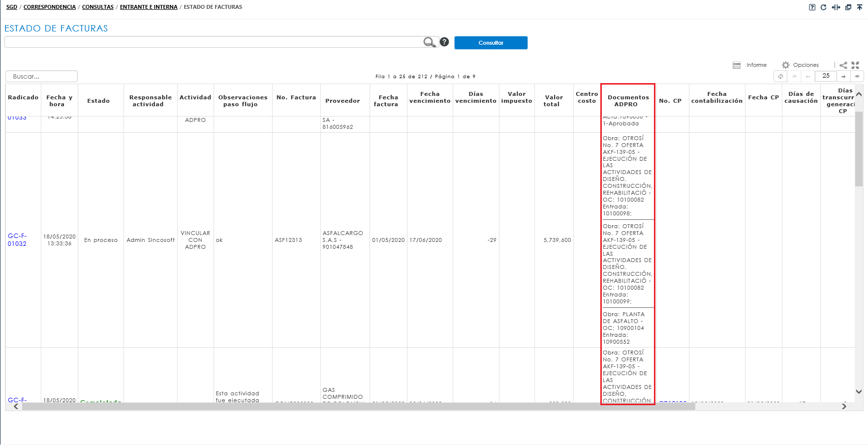Select the 'En proceso' status cell
The width and height of the screenshot is (868, 445).
pos(101,240)
